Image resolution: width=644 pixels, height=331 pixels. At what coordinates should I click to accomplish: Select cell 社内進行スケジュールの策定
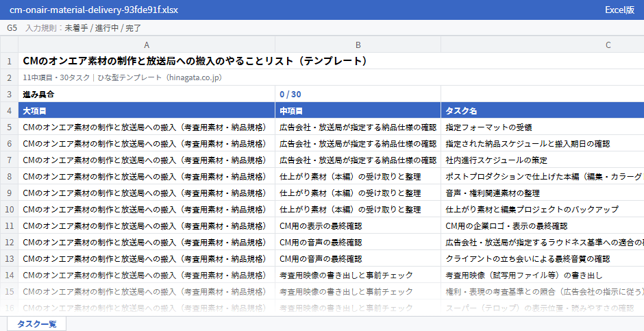[x=543, y=160]
